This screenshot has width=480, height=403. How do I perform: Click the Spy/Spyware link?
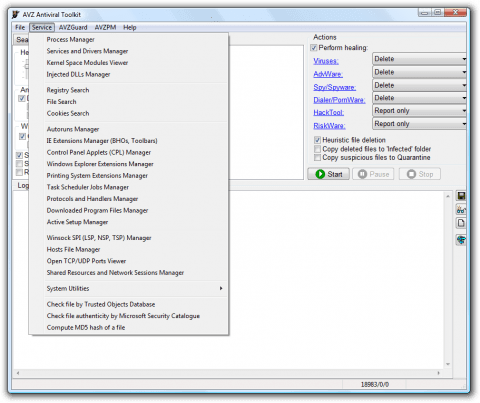tap(335, 87)
